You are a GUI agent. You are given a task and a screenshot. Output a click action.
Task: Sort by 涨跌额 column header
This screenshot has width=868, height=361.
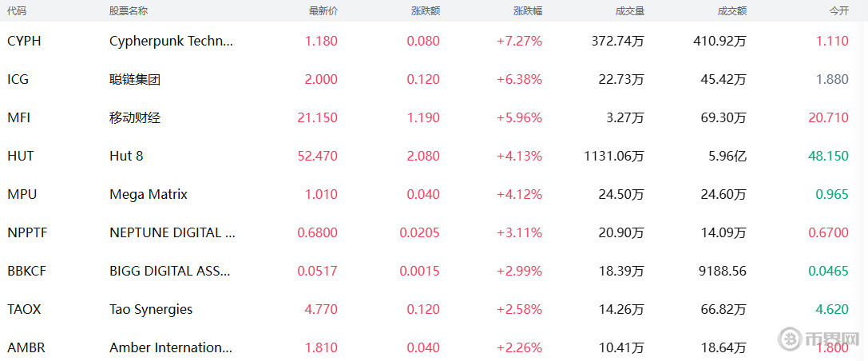tap(425, 11)
